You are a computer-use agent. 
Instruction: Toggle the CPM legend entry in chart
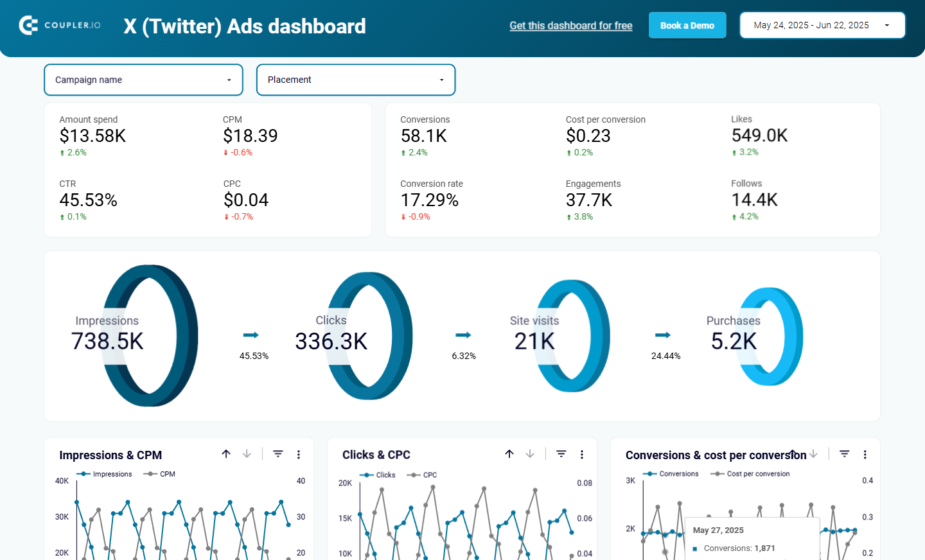159,474
